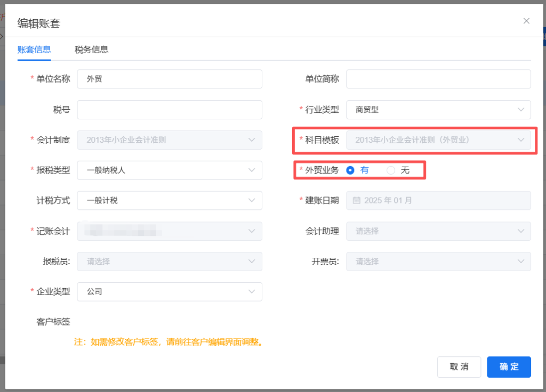This screenshot has width=546, height=392.
Task: Switch to the 税务信息 tab
Action: [x=91, y=50]
